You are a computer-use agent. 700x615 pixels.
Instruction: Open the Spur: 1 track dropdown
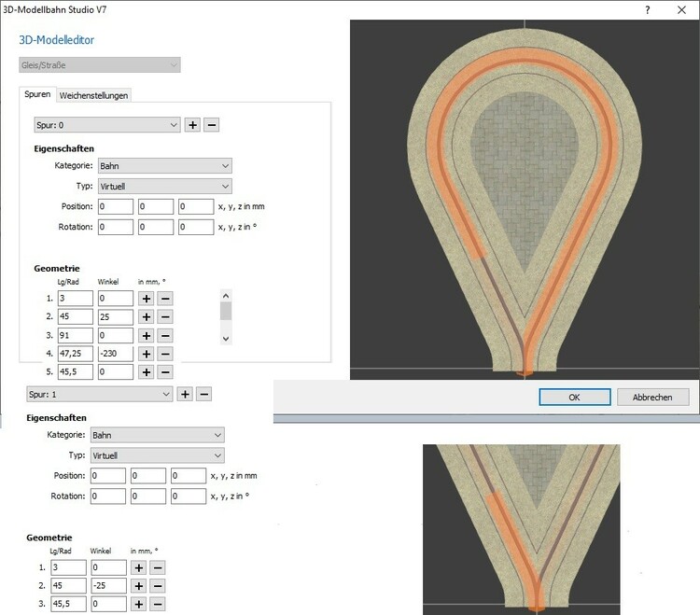pyautogui.click(x=98, y=395)
